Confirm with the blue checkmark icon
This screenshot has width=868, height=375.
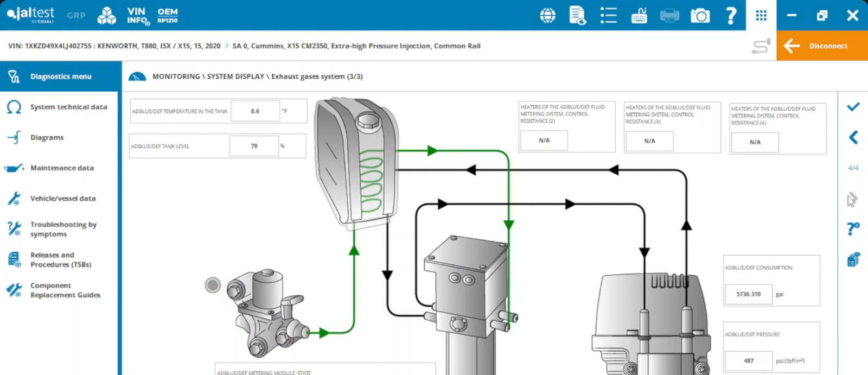coord(853,107)
